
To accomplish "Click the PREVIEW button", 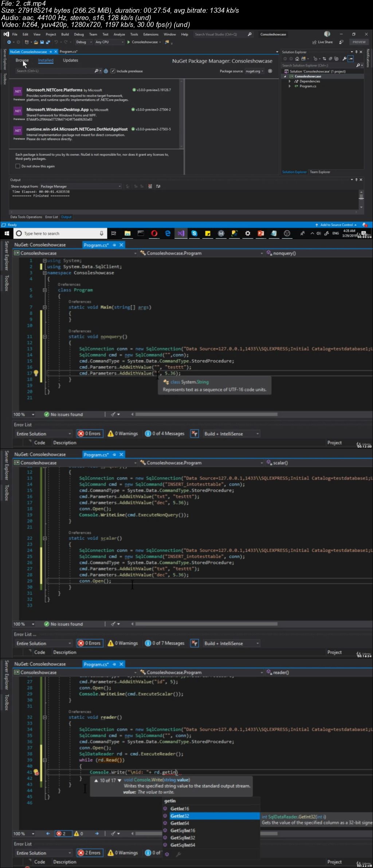I will pyautogui.click(x=359, y=42).
